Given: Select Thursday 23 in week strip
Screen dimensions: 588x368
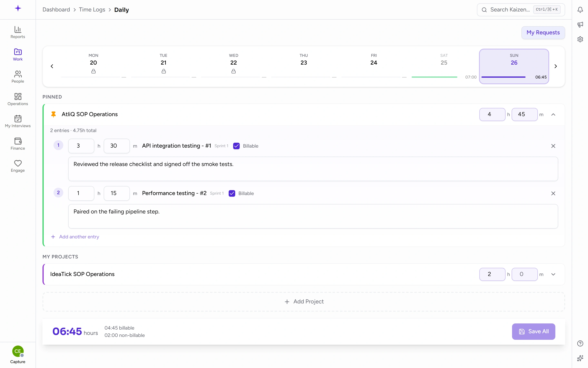Looking at the screenshot, I should [x=304, y=66].
